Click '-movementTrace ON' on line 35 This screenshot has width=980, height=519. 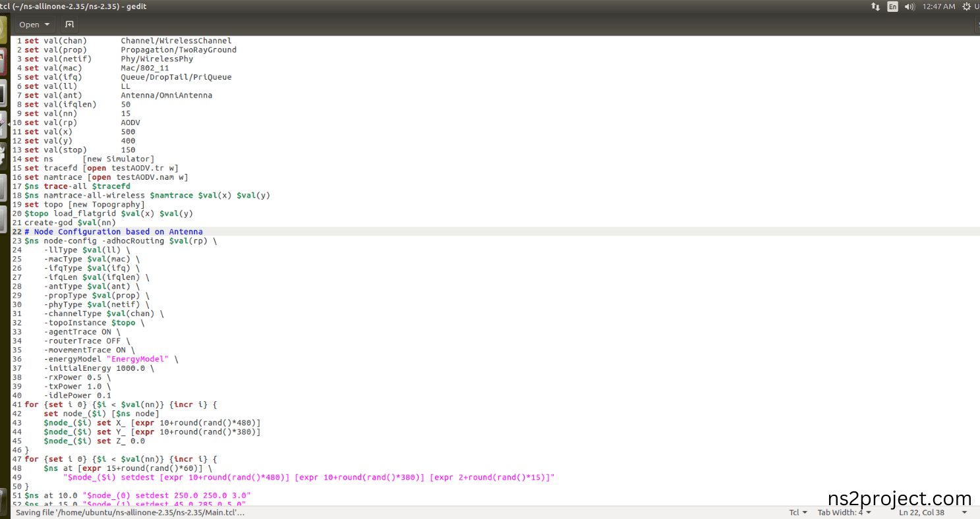click(85, 350)
